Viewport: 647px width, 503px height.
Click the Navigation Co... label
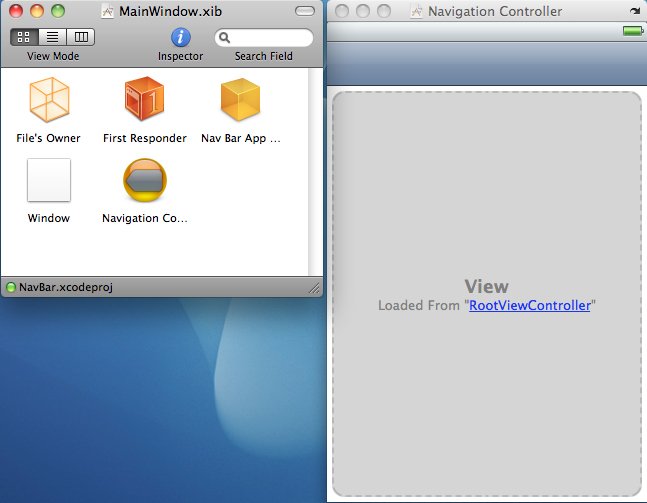[145, 218]
